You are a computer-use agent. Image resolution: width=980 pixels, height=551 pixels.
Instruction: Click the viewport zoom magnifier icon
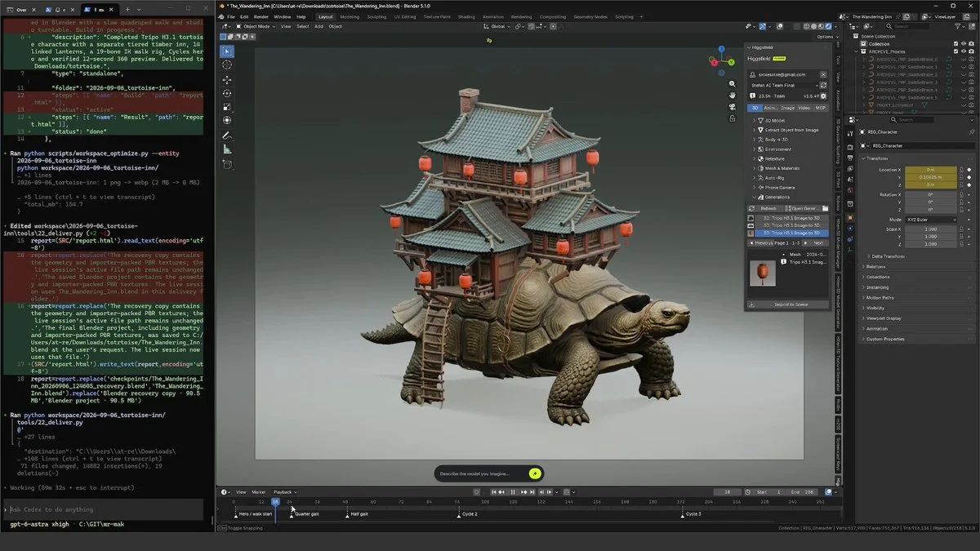tap(733, 83)
